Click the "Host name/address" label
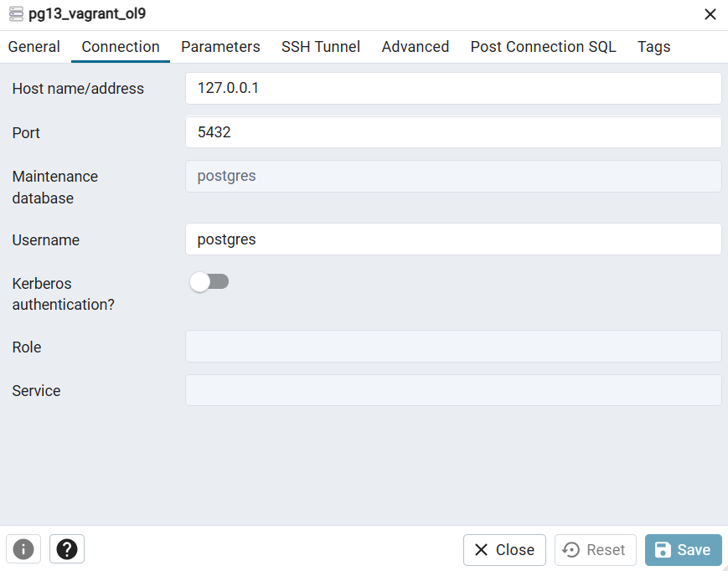 point(78,89)
